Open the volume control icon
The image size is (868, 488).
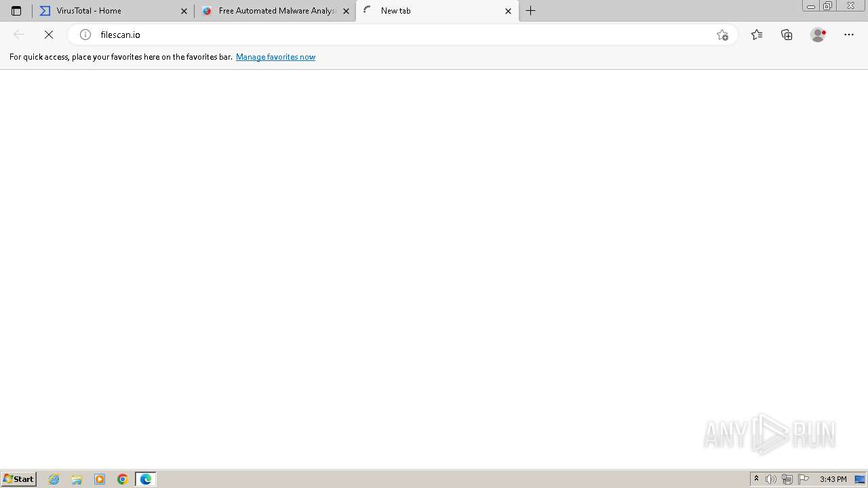(x=771, y=479)
